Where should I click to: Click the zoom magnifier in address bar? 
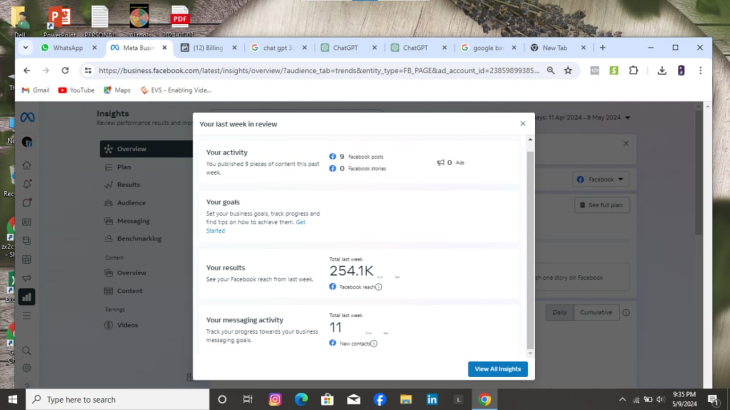pyautogui.click(x=550, y=71)
